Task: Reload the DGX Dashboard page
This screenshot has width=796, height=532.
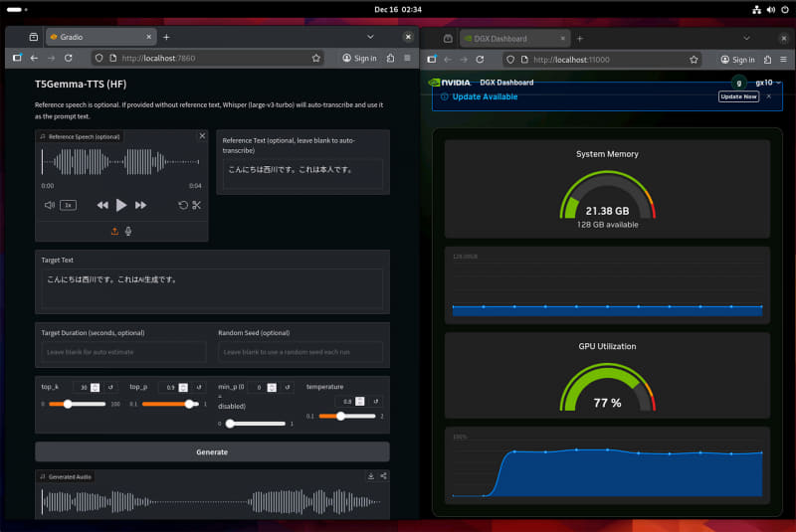Action: click(x=480, y=60)
